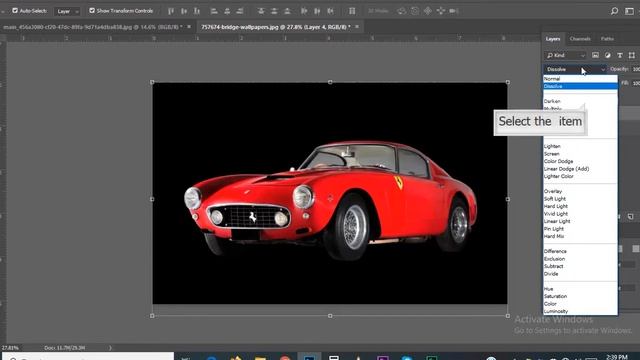This screenshot has height=360, width=640.
Task: Choose Lighten blend mode
Action: pyautogui.click(x=580, y=146)
